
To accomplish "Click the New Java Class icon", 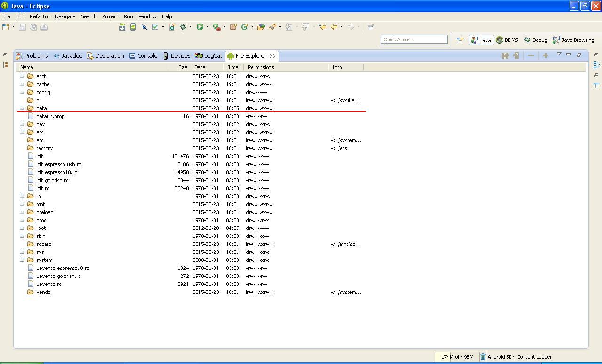I will 245,27.
